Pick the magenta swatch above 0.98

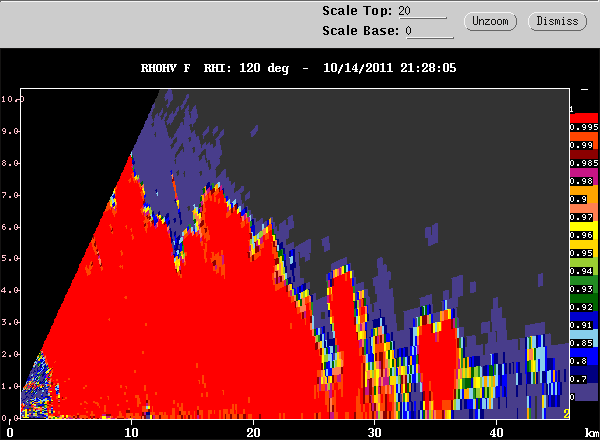[x=584, y=172]
